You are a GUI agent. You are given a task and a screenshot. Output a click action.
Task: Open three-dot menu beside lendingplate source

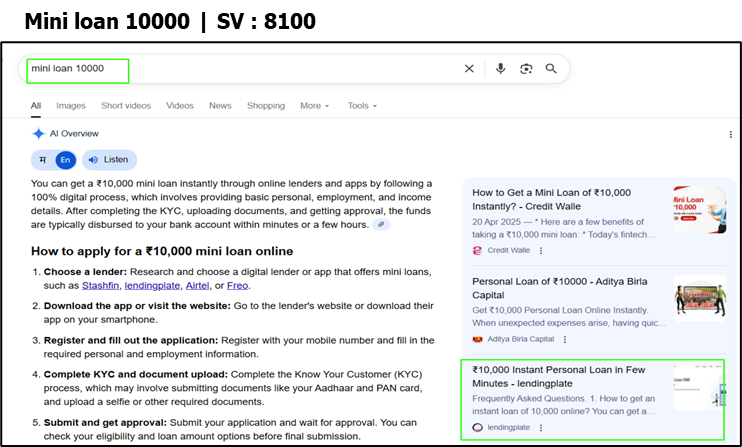(541, 427)
